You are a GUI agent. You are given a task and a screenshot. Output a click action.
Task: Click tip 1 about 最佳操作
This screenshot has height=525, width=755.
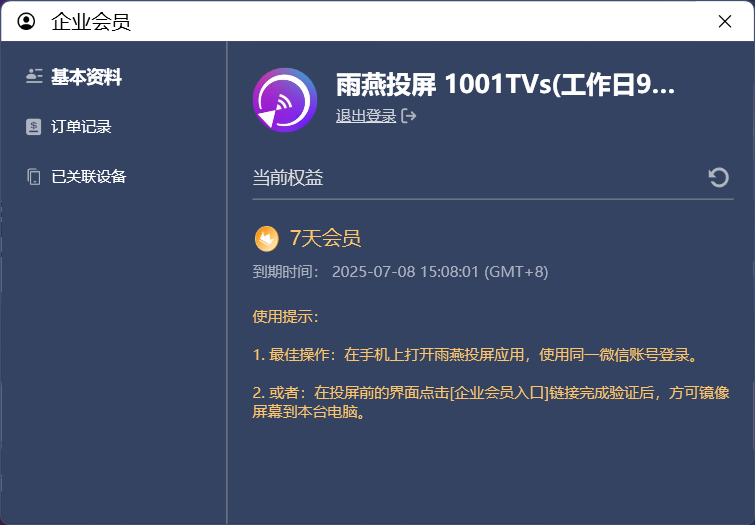click(x=475, y=355)
